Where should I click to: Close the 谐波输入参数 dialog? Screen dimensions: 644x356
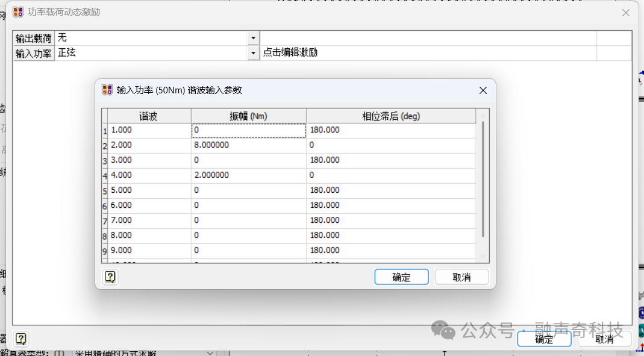tap(483, 90)
